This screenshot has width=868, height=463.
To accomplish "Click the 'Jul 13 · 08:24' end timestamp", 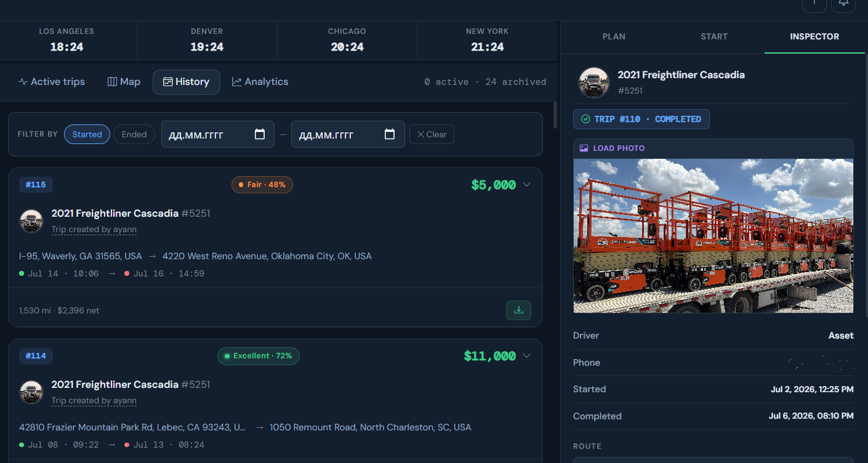I will (x=169, y=445).
